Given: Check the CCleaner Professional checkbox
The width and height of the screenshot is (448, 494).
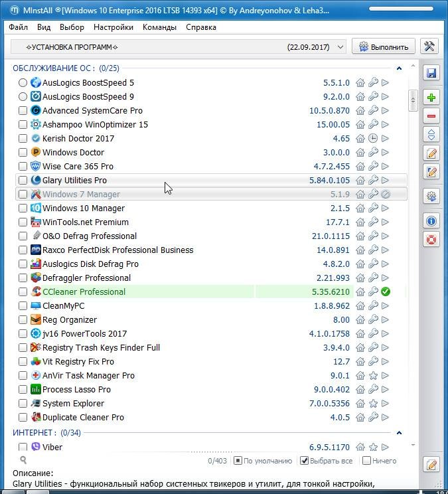Looking at the screenshot, I should point(23,291).
